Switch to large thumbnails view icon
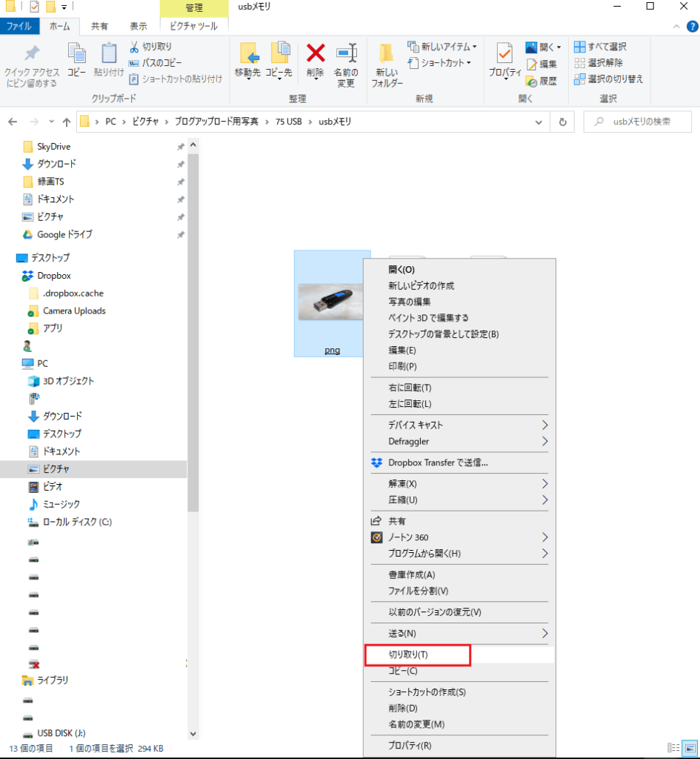The image size is (700, 759). click(x=688, y=748)
